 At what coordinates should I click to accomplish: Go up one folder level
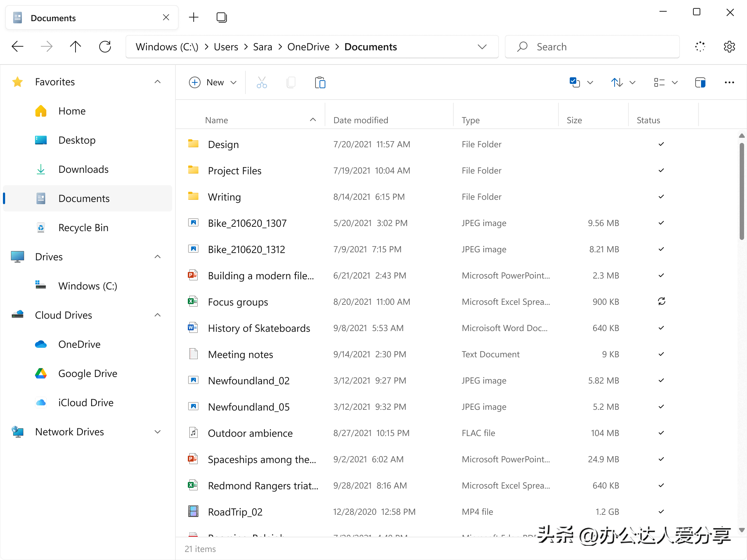tap(76, 47)
